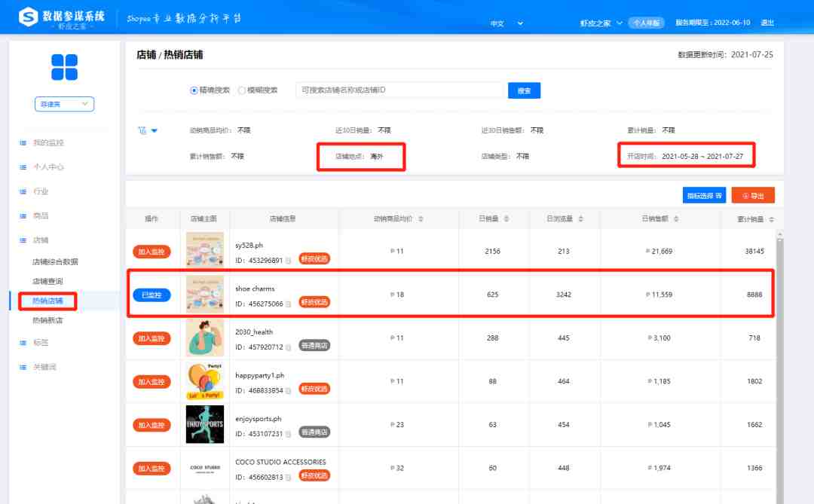Click the list icon beside 标签

coord(23,343)
